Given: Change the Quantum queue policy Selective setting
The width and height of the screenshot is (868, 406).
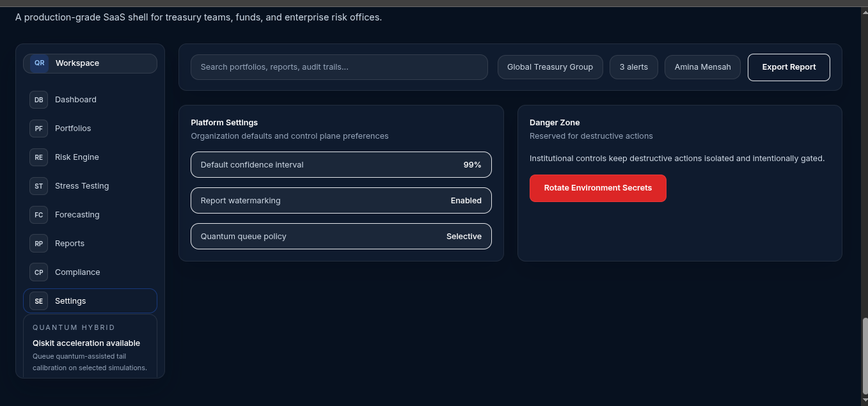Looking at the screenshot, I should 341,236.
